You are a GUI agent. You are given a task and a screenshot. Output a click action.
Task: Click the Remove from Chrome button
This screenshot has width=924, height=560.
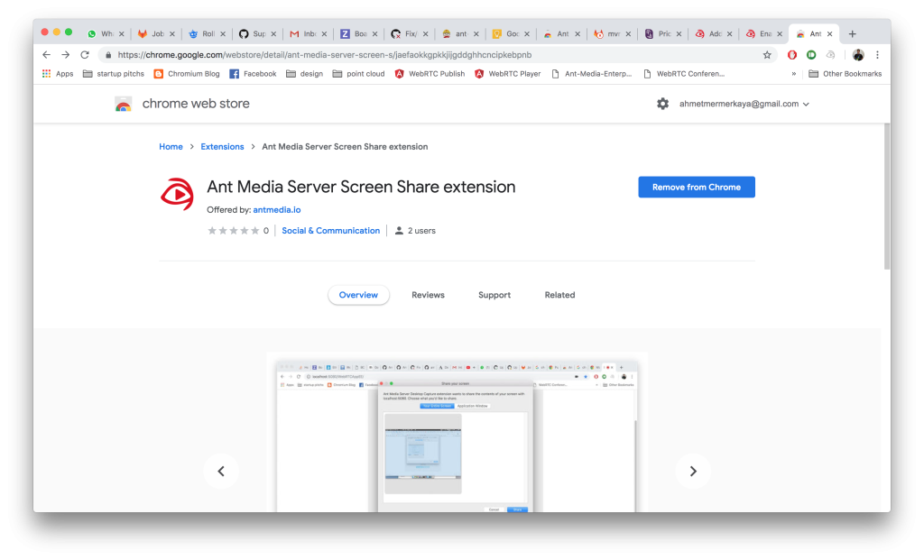click(x=697, y=188)
